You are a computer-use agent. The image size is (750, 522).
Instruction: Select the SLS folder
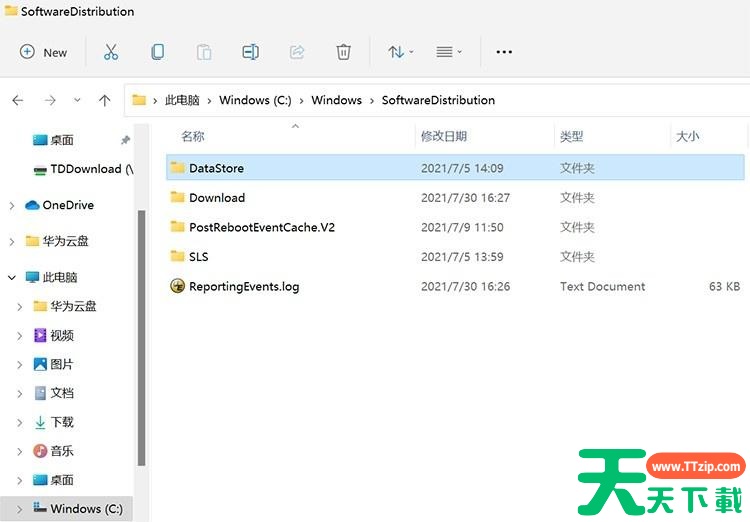455,256
